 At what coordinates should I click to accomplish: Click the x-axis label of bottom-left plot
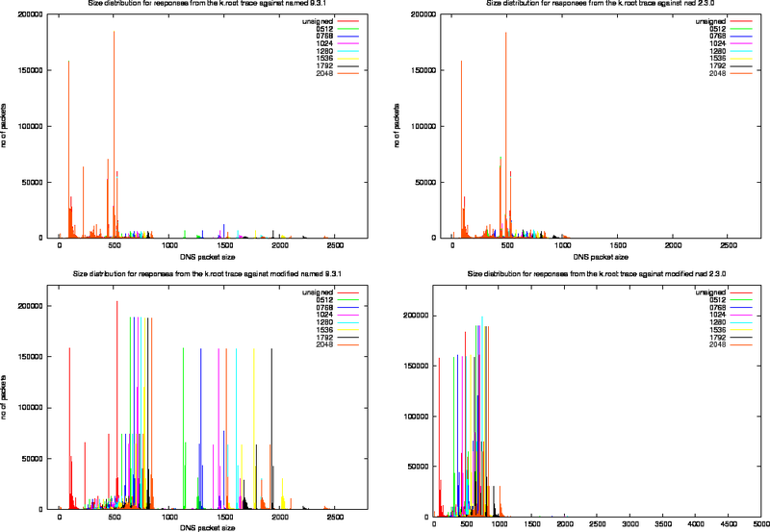[204, 527]
